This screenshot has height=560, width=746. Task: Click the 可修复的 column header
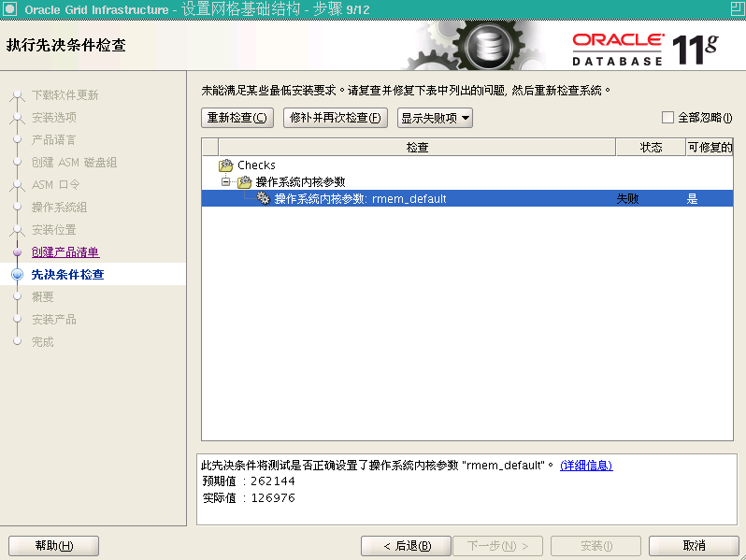pos(710,148)
